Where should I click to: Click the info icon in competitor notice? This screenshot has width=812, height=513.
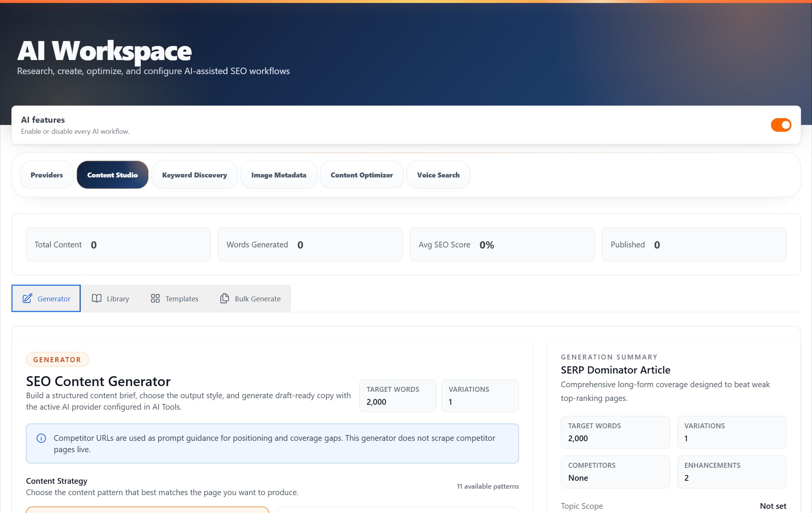pyautogui.click(x=41, y=438)
